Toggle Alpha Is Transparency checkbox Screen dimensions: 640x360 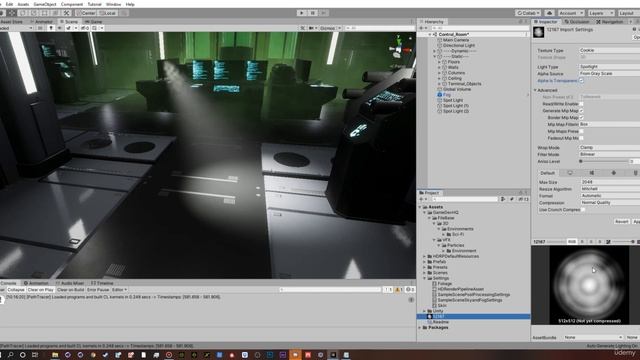581,81
